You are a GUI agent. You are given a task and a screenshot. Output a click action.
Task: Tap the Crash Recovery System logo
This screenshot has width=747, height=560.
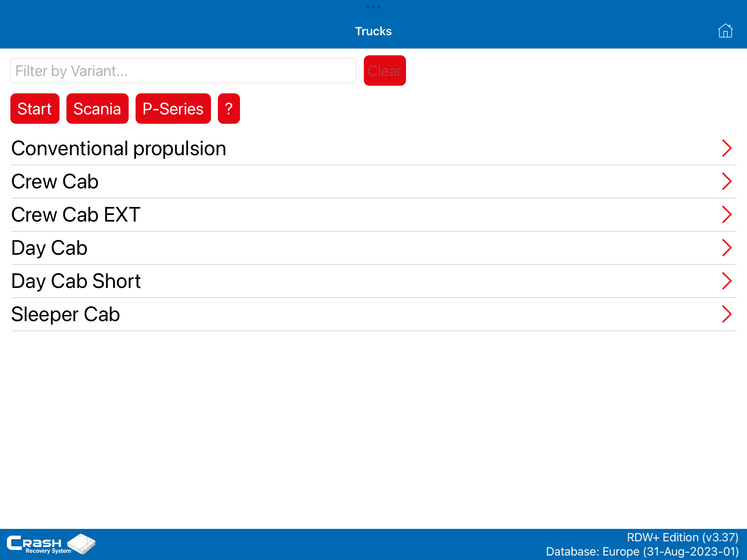pos(51,544)
